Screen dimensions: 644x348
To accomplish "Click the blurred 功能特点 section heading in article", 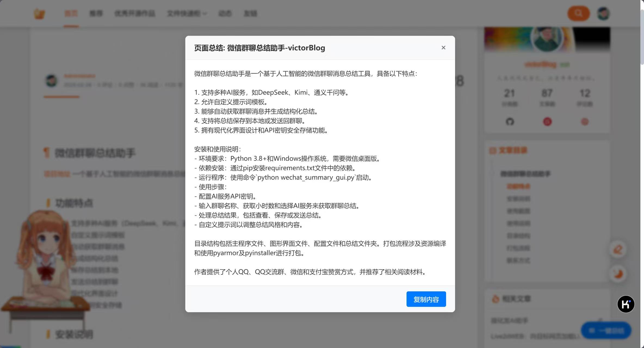I will (74, 203).
